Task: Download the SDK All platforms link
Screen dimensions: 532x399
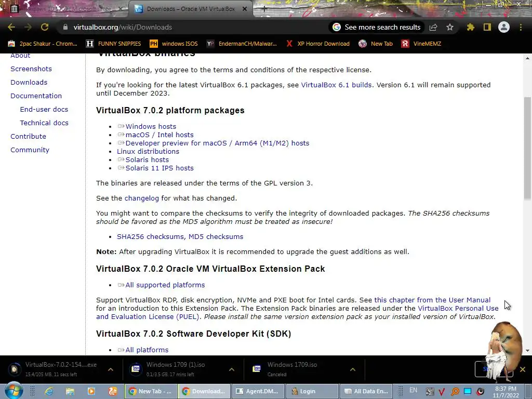Action: (147, 350)
